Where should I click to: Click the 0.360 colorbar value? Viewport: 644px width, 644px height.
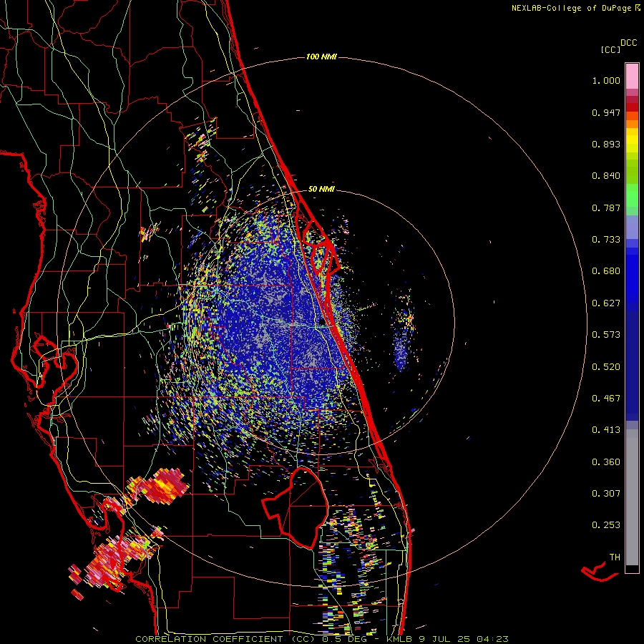point(606,462)
